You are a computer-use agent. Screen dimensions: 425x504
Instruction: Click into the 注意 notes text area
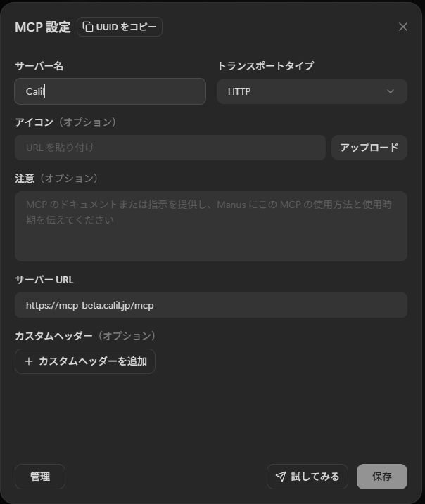[x=210, y=226]
